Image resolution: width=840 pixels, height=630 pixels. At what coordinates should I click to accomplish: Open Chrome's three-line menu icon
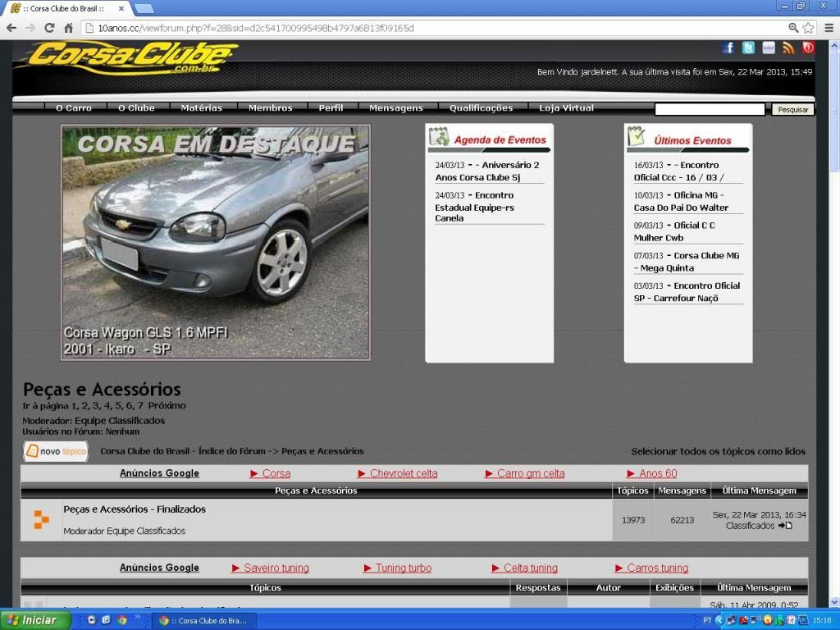(828, 28)
